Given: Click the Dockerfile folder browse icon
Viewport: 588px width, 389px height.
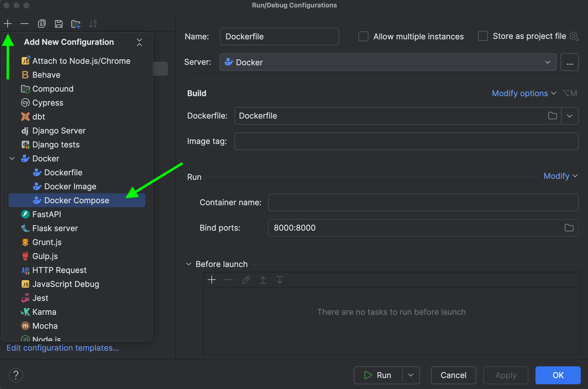Looking at the screenshot, I should point(553,116).
